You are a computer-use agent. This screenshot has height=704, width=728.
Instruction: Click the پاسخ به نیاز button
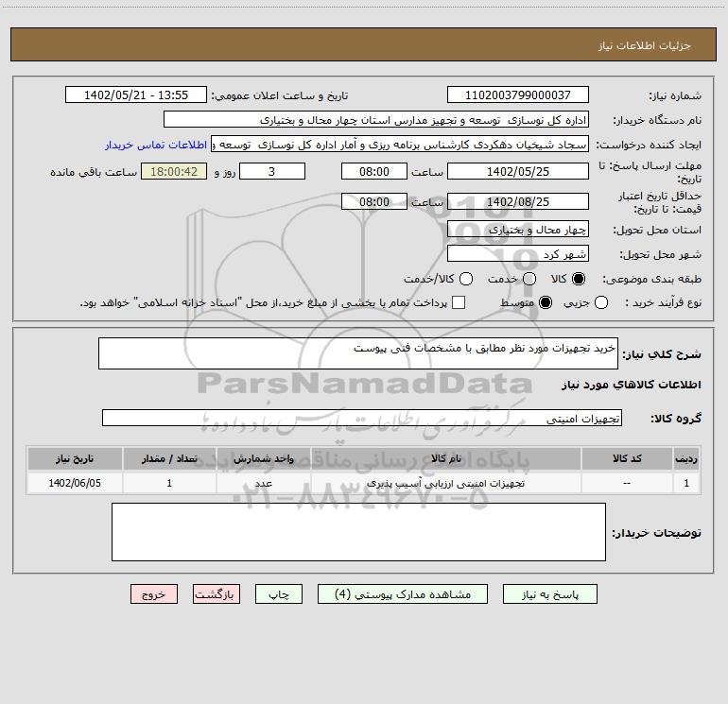[x=549, y=594]
